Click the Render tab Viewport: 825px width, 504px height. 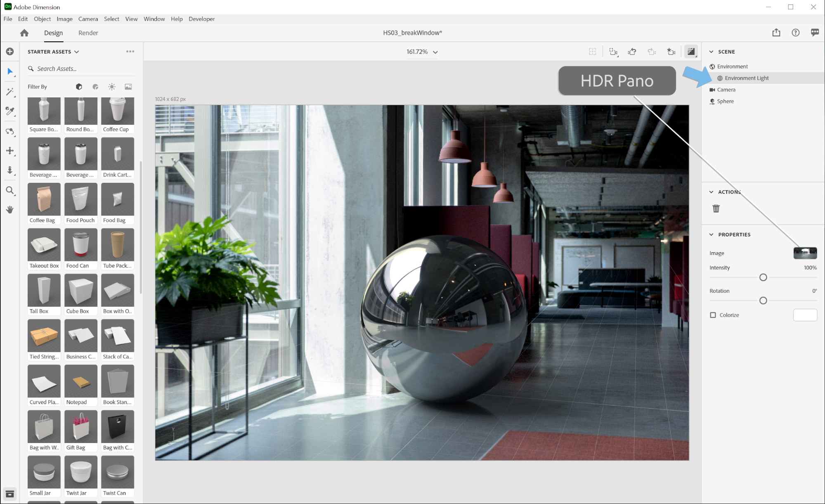pyautogui.click(x=88, y=33)
